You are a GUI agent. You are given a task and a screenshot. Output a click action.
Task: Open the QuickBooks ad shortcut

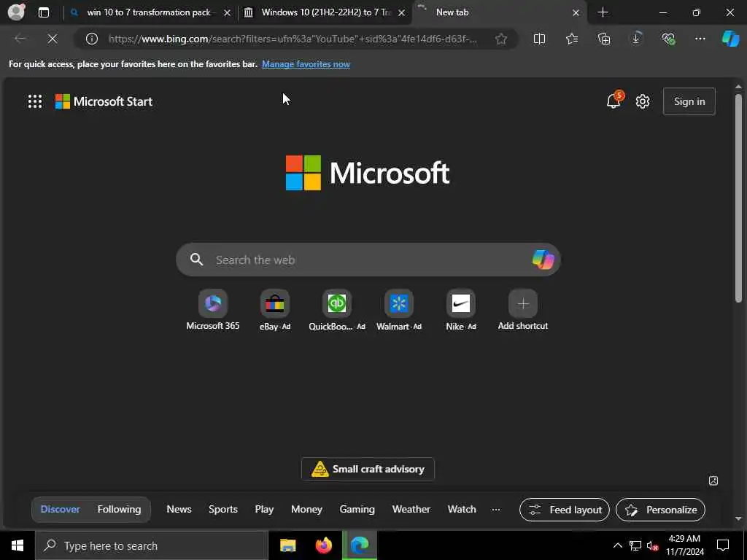click(337, 310)
